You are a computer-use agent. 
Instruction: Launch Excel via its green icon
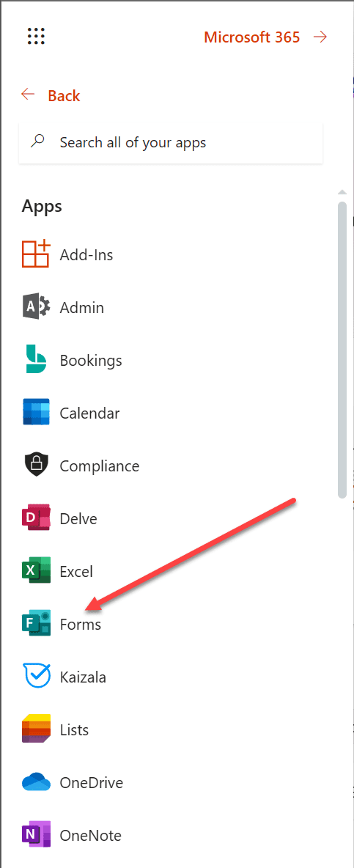[36, 571]
